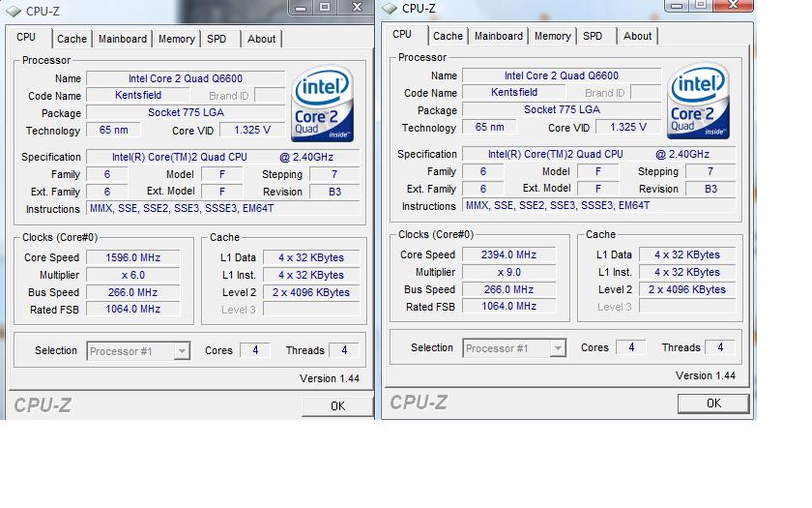Viewport: 812px width, 508px height.
Task: Go to the SPD tab in the right window
Action: 593,36
